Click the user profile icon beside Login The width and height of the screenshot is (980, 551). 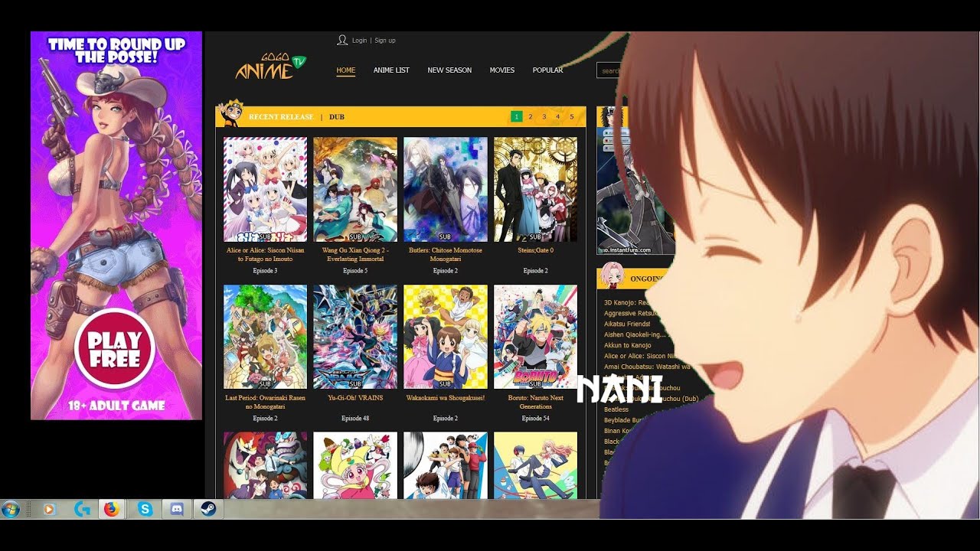click(342, 40)
